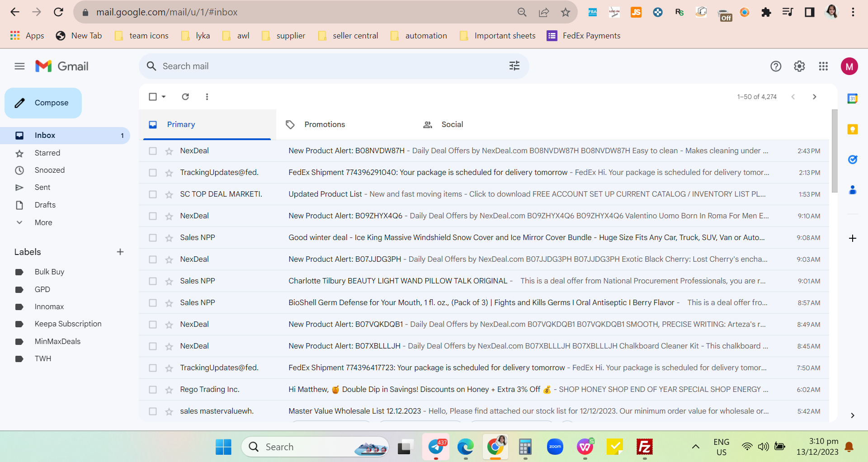The height and width of the screenshot is (462, 868).
Task: Select checkbox for first NexDeal B08NVDW87H email
Action: click(153, 151)
